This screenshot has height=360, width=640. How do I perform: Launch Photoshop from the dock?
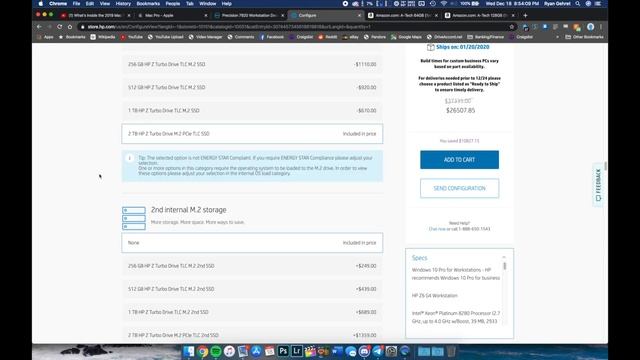point(283,351)
